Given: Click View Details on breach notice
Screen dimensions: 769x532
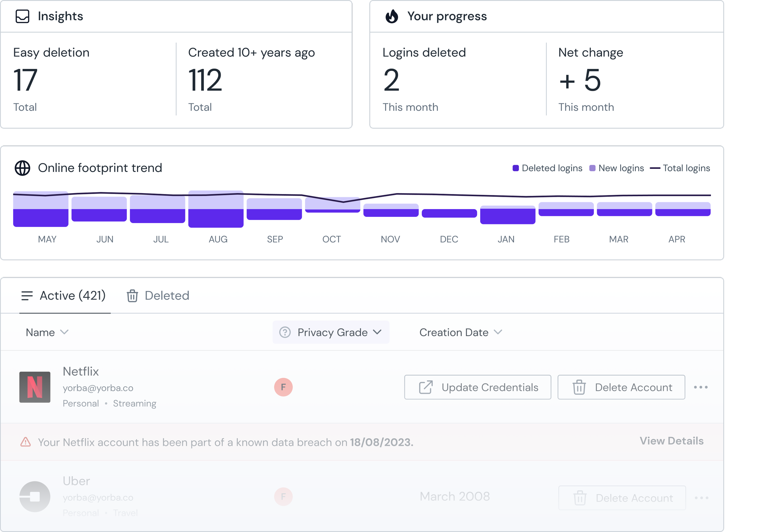Looking at the screenshot, I should (x=671, y=441).
